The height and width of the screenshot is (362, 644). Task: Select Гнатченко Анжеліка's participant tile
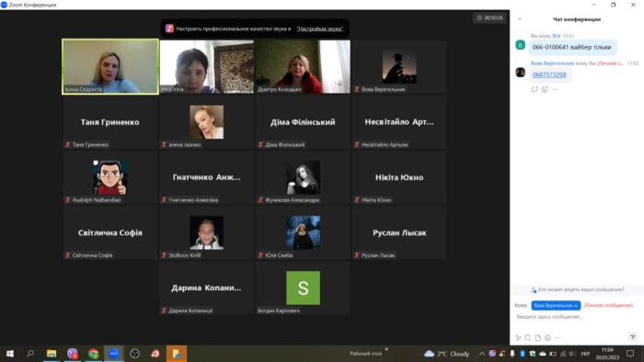tap(207, 177)
